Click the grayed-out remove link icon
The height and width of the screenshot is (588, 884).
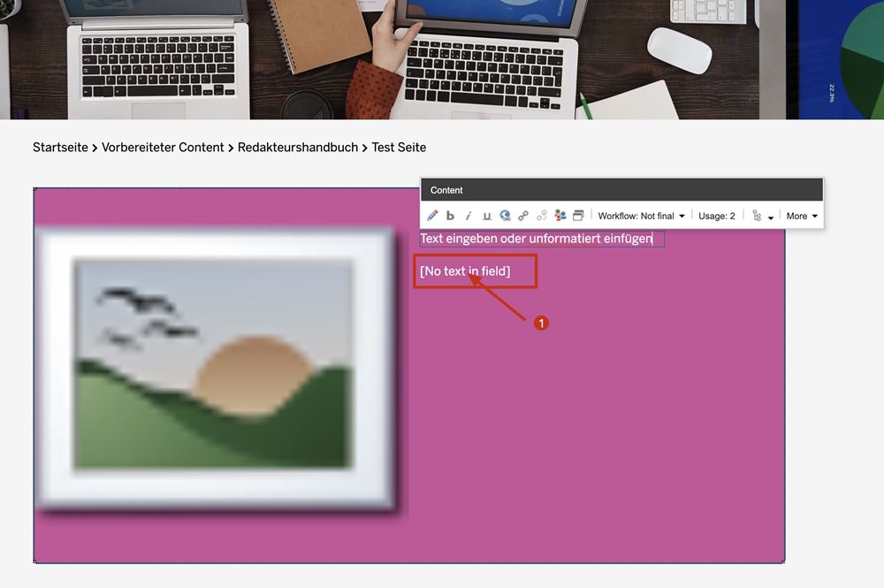pyautogui.click(x=542, y=216)
